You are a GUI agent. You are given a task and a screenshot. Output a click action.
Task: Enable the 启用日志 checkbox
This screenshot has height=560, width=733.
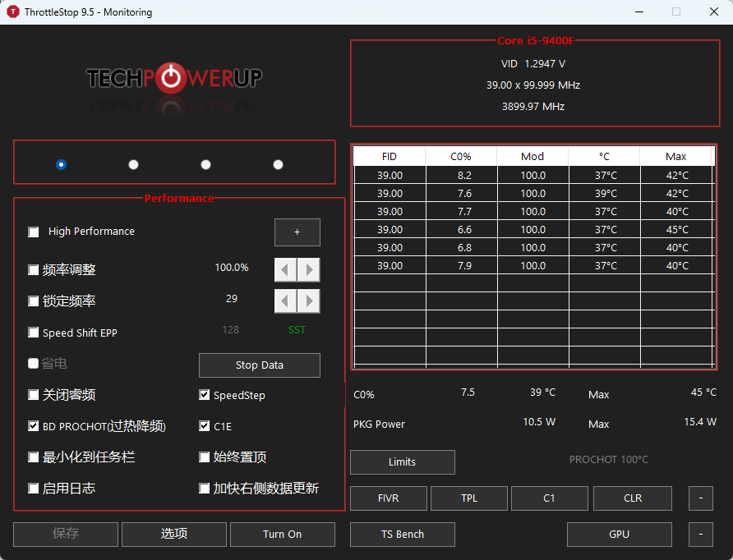coord(33,489)
